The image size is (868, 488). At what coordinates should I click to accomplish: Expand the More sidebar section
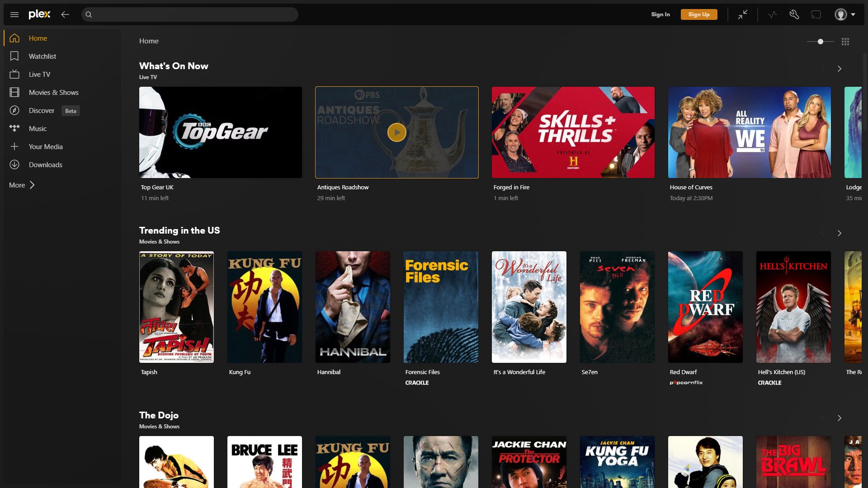[22, 185]
